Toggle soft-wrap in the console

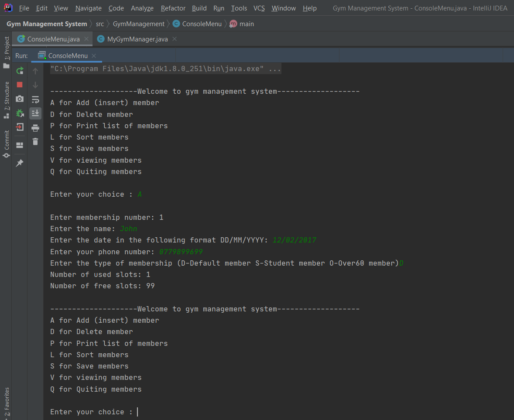point(35,99)
